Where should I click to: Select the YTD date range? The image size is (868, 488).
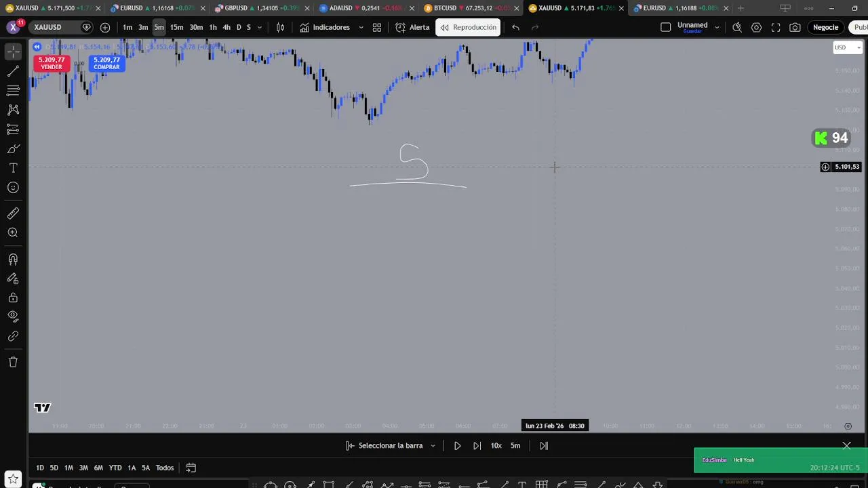pyautogui.click(x=115, y=468)
